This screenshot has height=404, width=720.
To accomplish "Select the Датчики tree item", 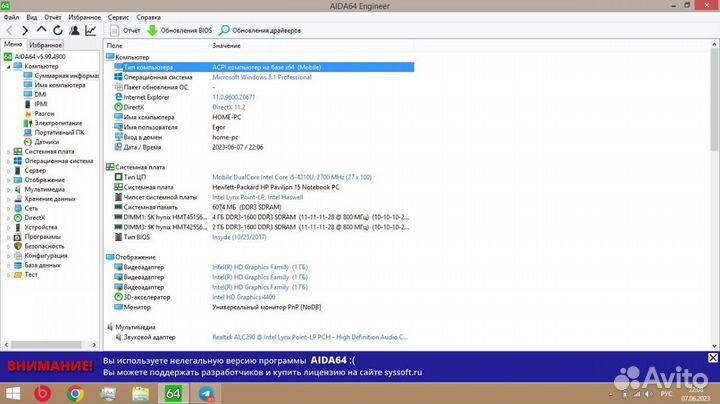I will 41,142.
